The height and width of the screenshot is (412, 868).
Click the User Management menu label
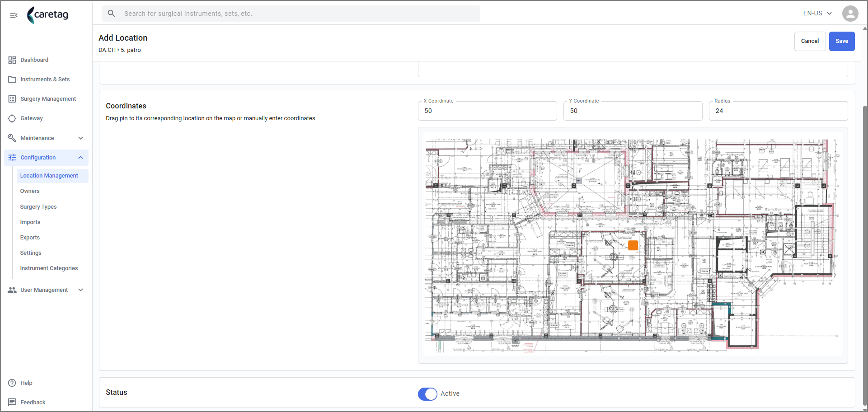coord(44,290)
